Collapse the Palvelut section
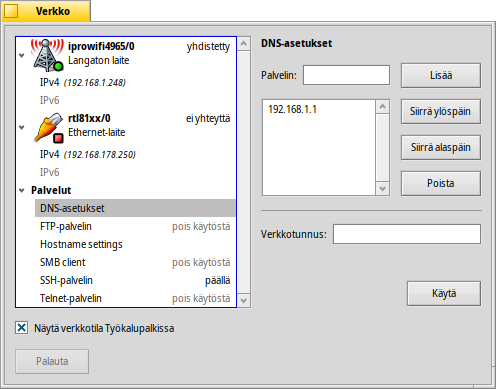496x389 pixels. tap(22, 191)
